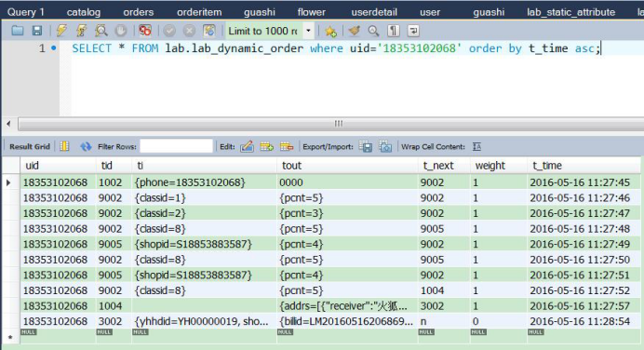Sort by the t_time column header

(584, 166)
